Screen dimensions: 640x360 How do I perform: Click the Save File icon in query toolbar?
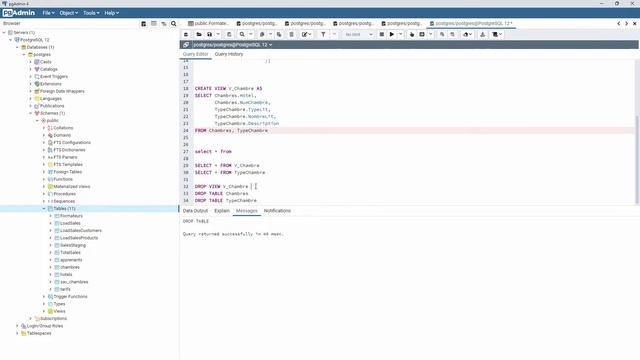(x=209, y=35)
